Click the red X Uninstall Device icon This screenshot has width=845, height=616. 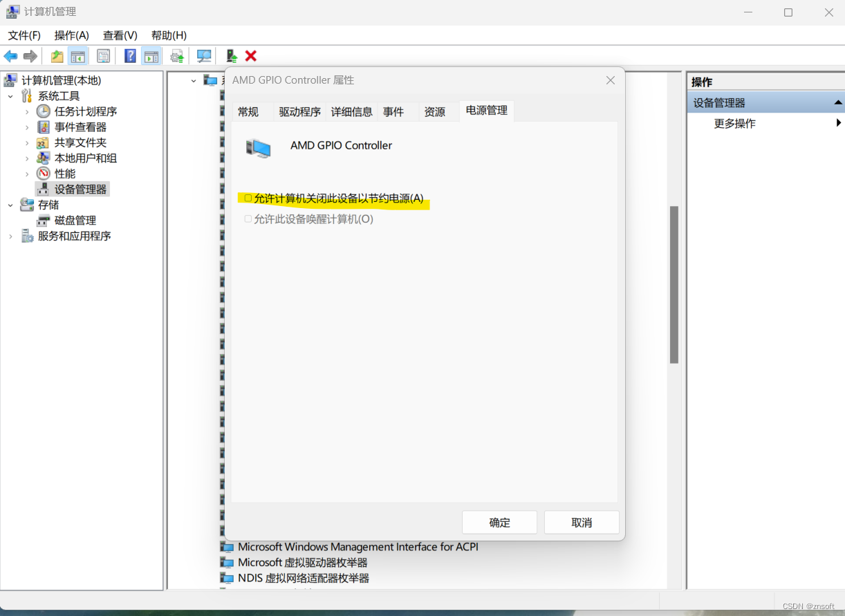click(x=251, y=56)
